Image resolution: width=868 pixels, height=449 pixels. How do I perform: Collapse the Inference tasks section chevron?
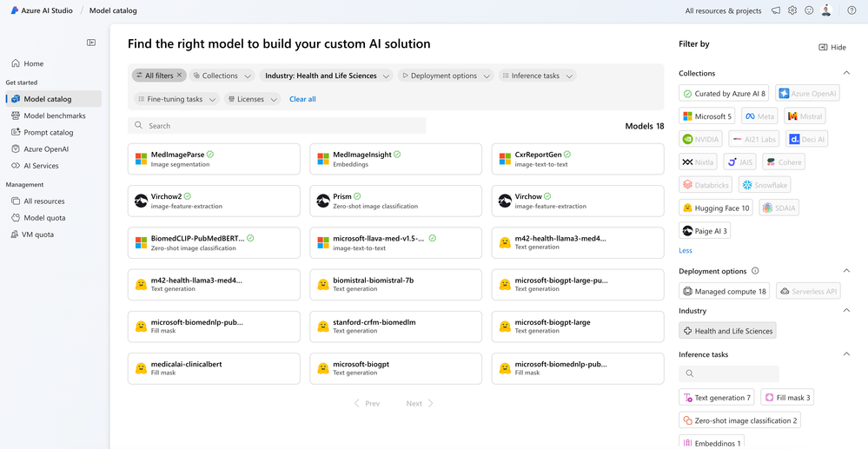pos(846,353)
